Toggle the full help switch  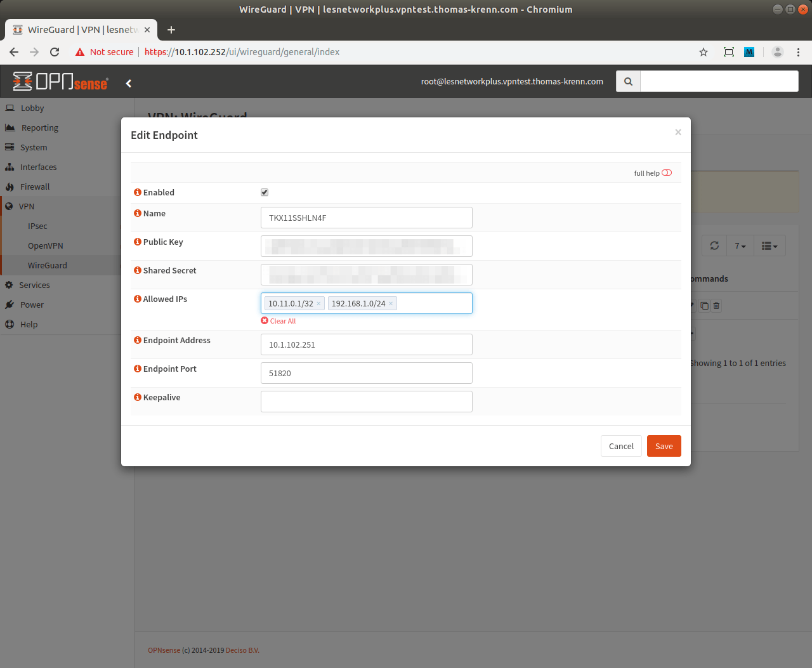click(667, 173)
